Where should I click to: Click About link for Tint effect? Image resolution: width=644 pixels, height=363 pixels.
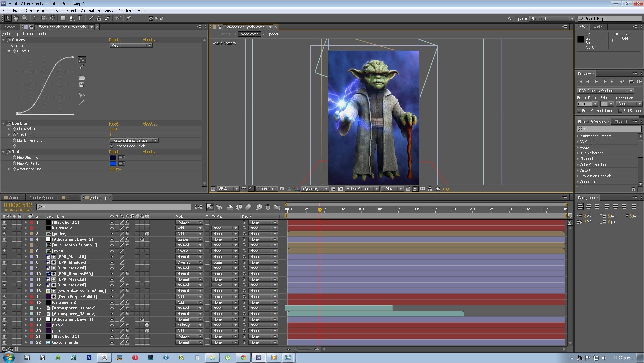pos(149,152)
